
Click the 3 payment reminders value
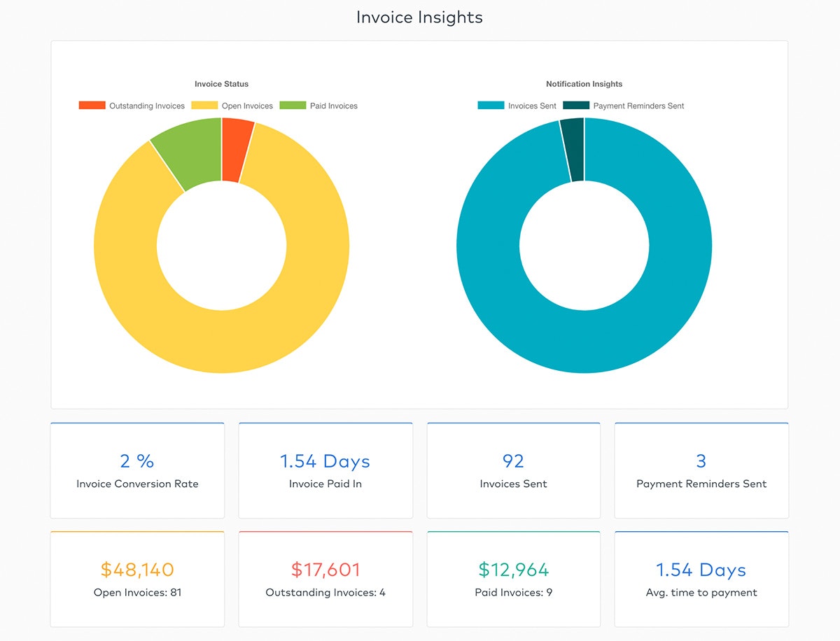point(701,461)
